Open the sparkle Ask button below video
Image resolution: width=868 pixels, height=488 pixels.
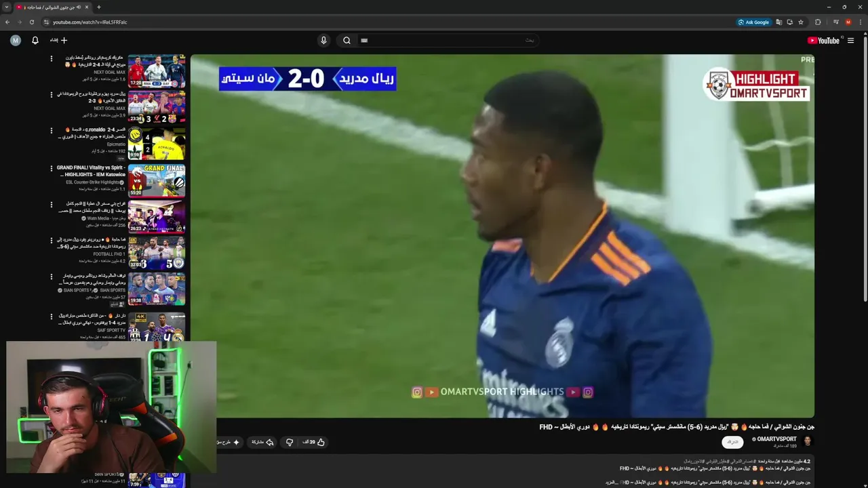(231, 442)
